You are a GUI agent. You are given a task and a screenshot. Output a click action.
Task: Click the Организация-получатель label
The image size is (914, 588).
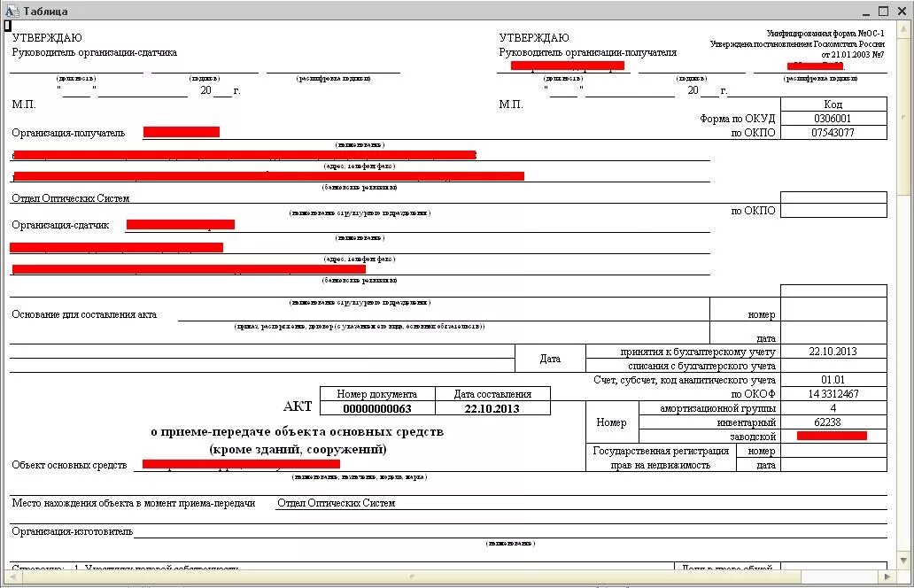pyautogui.click(x=68, y=133)
